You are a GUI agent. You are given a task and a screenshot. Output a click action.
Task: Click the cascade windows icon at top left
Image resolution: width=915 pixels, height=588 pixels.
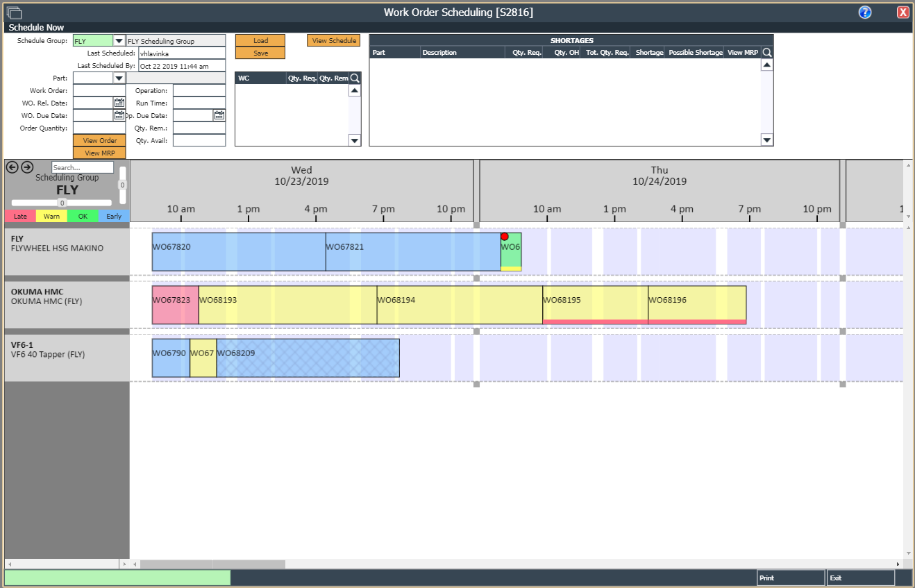click(x=15, y=12)
